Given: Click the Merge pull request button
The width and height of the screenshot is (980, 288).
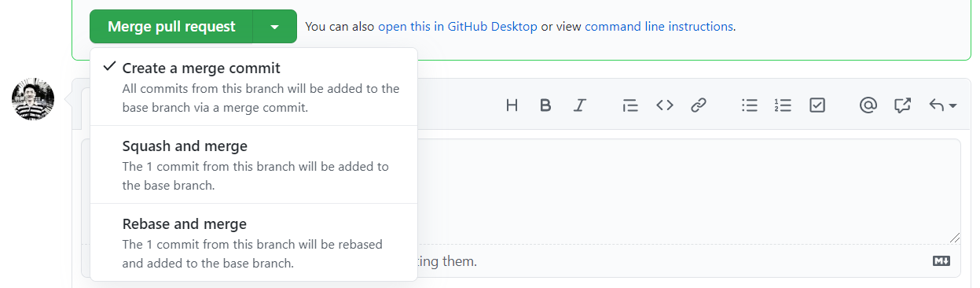Looking at the screenshot, I should (171, 27).
